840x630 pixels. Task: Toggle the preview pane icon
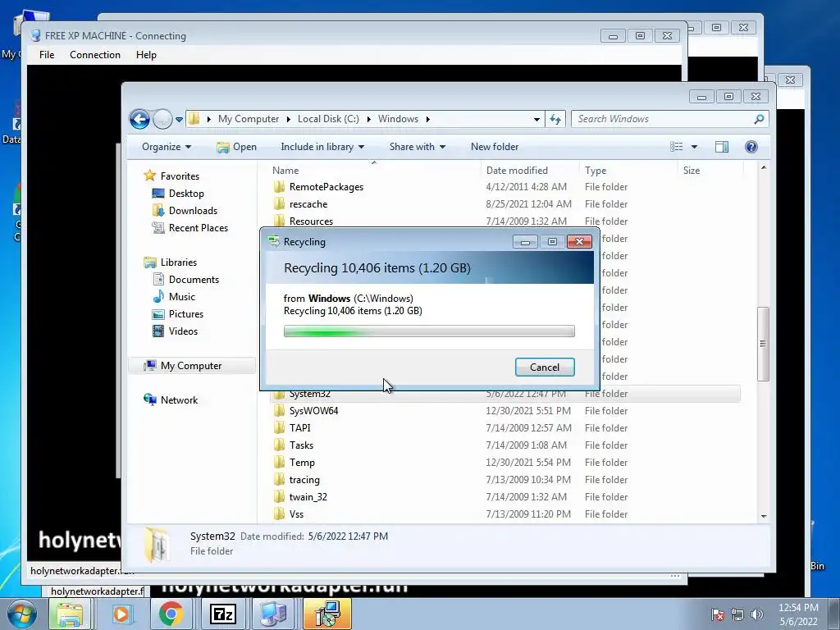(722, 147)
